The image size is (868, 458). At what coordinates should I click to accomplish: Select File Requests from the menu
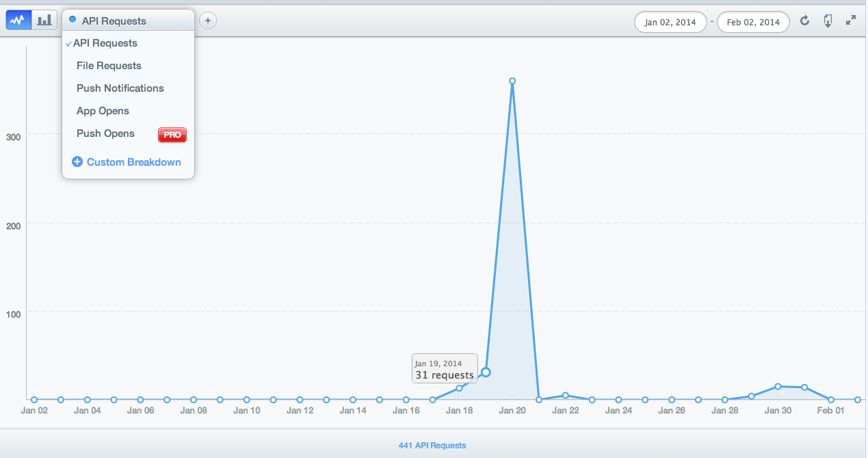(109, 66)
